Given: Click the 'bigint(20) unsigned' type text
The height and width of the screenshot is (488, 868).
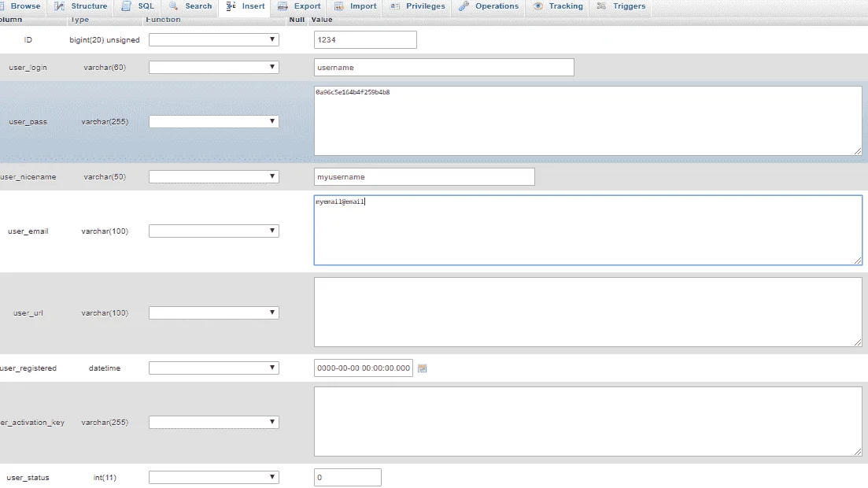Looking at the screenshot, I should 105,40.
